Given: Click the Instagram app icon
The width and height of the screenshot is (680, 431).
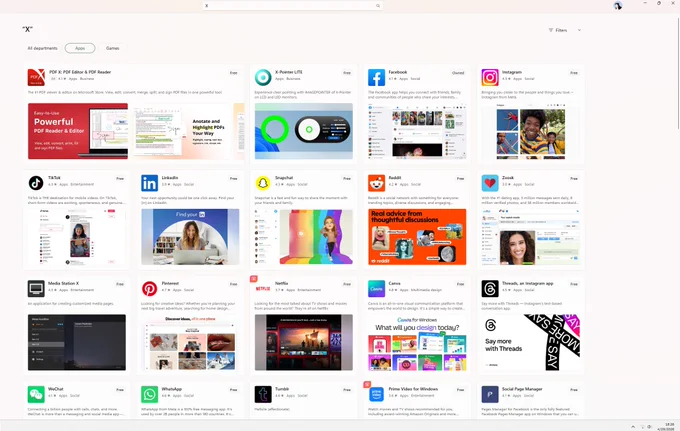Looking at the screenshot, I should 490,77.
